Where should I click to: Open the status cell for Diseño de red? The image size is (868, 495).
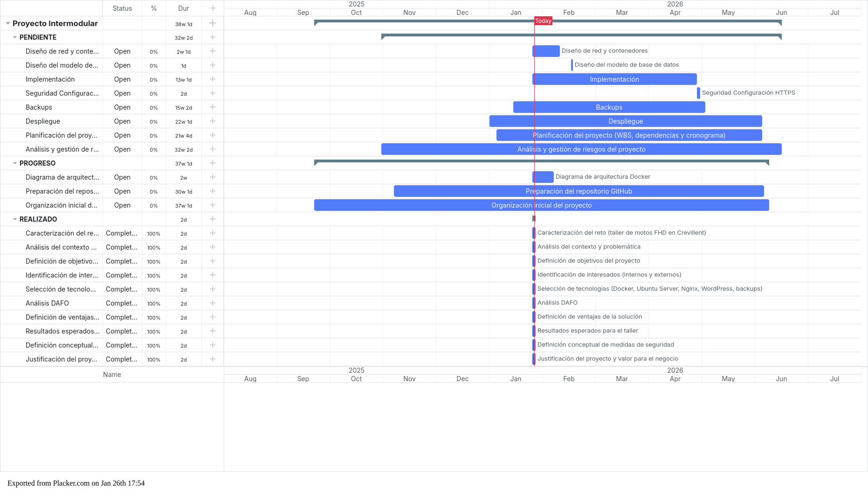pos(122,51)
